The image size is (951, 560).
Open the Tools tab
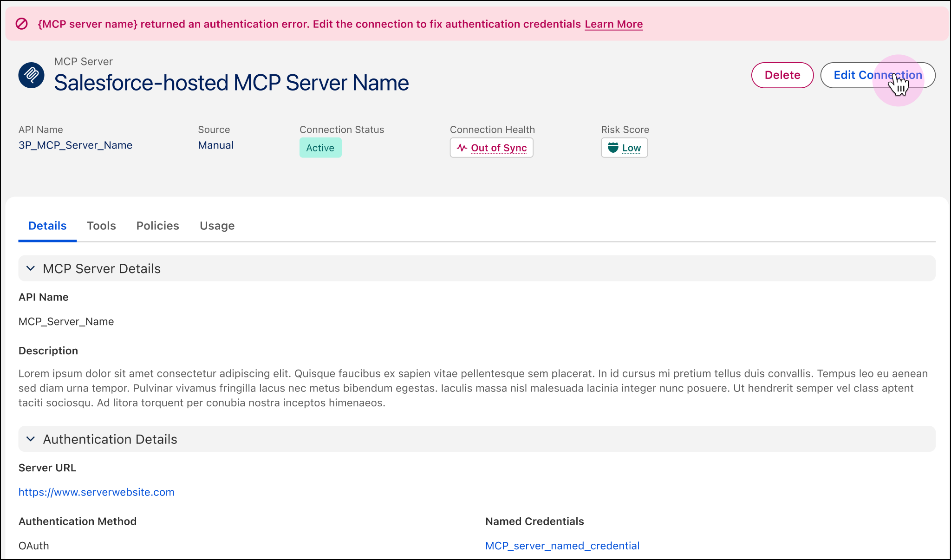pos(101,226)
